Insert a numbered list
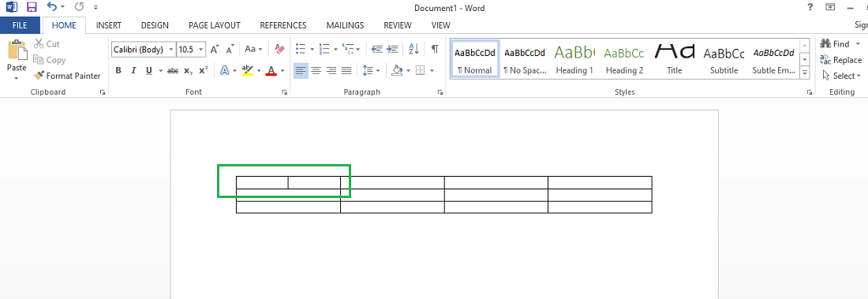The width and height of the screenshot is (868, 299). (325, 49)
